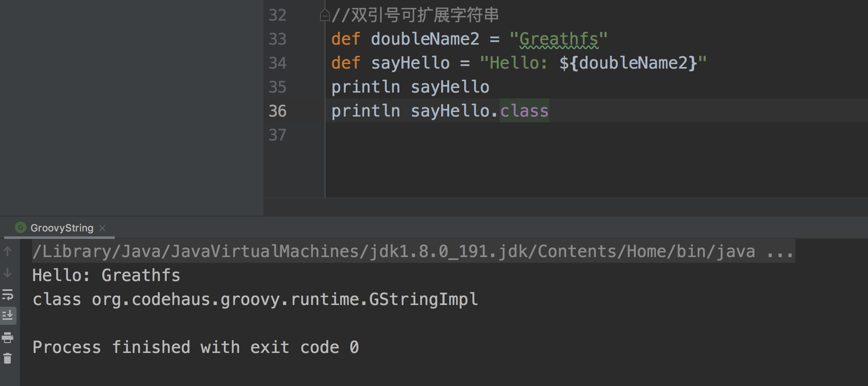The image size is (868, 386).
Task: Click line number 36 in gutter
Action: click(x=277, y=111)
